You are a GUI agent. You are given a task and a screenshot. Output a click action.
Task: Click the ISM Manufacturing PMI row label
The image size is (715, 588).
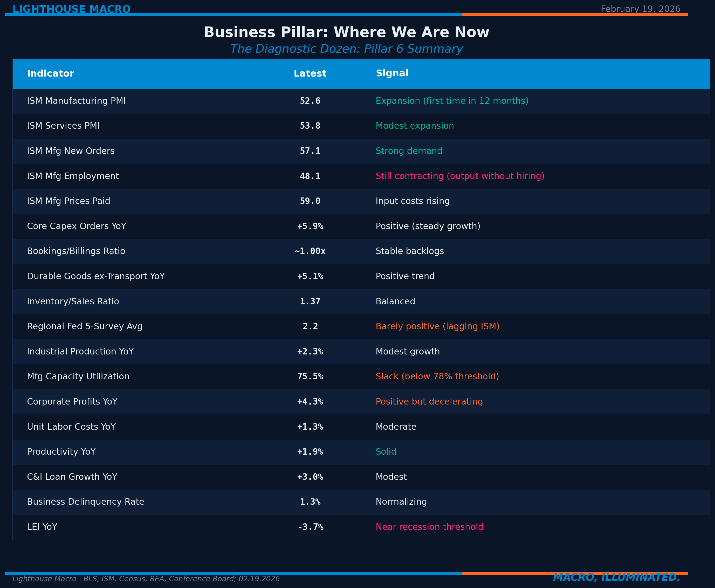coord(76,101)
